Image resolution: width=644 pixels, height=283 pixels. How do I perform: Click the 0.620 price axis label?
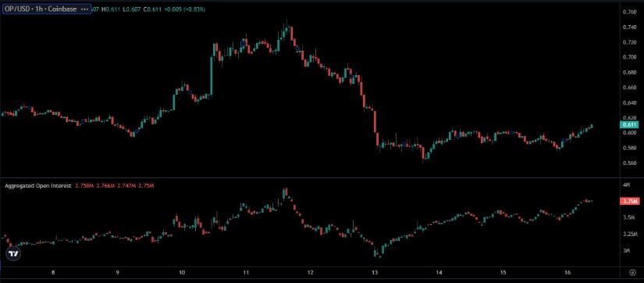coord(630,117)
